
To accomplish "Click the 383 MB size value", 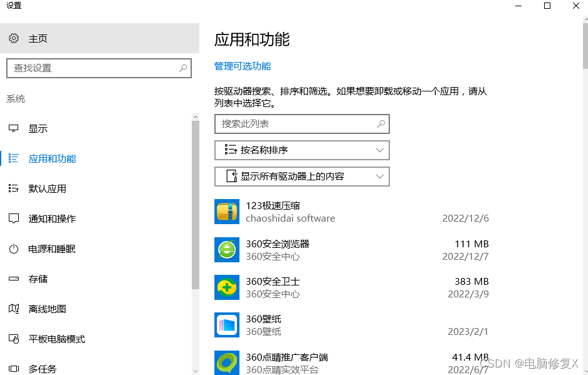I will pos(471,281).
